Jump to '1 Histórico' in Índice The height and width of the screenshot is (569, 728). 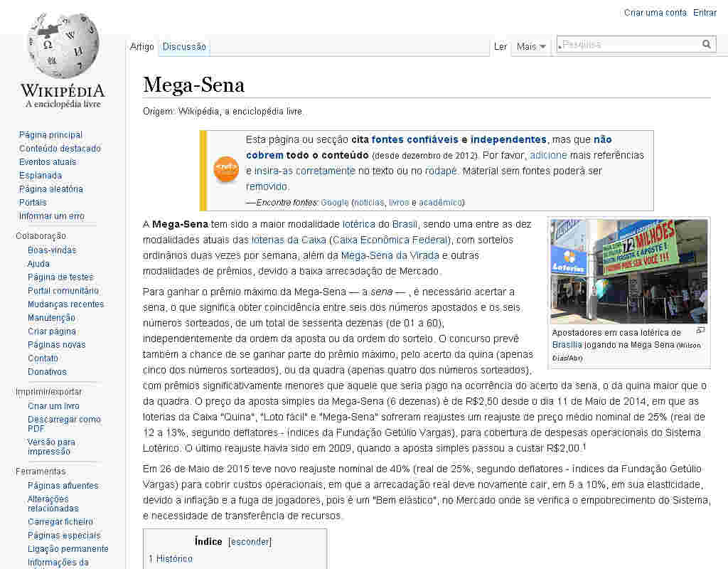(x=171, y=559)
